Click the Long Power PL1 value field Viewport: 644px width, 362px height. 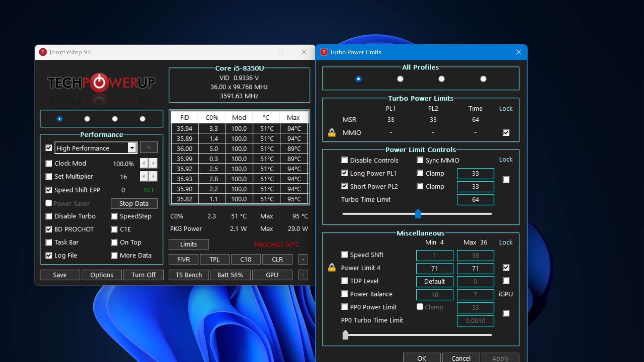(475, 173)
